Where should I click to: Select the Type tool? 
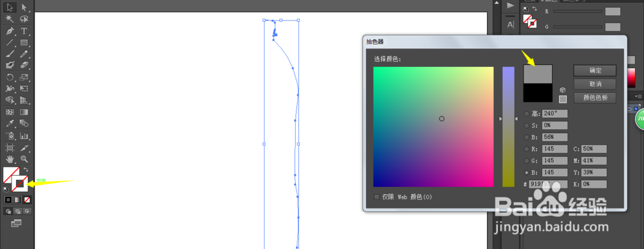pyautogui.click(x=24, y=31)
